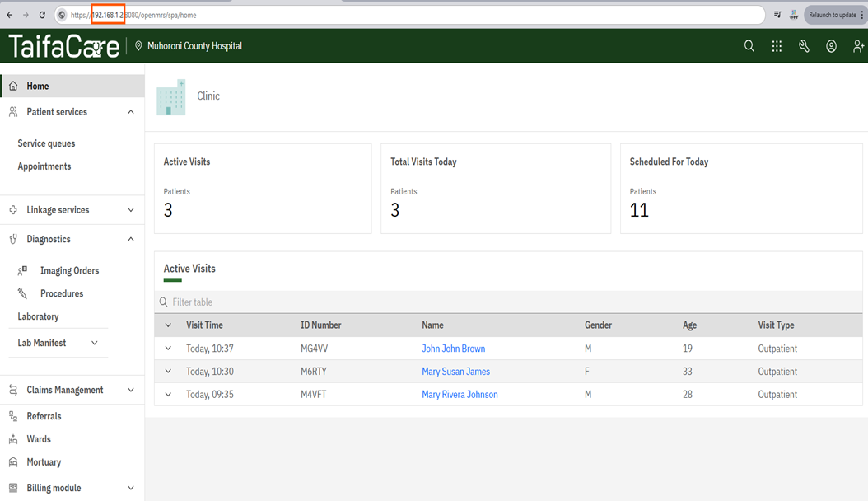Screen dimensions: 868x501
Task: Open the app menu grid icon
Action: pyautogui.click(x=777, y=46)
